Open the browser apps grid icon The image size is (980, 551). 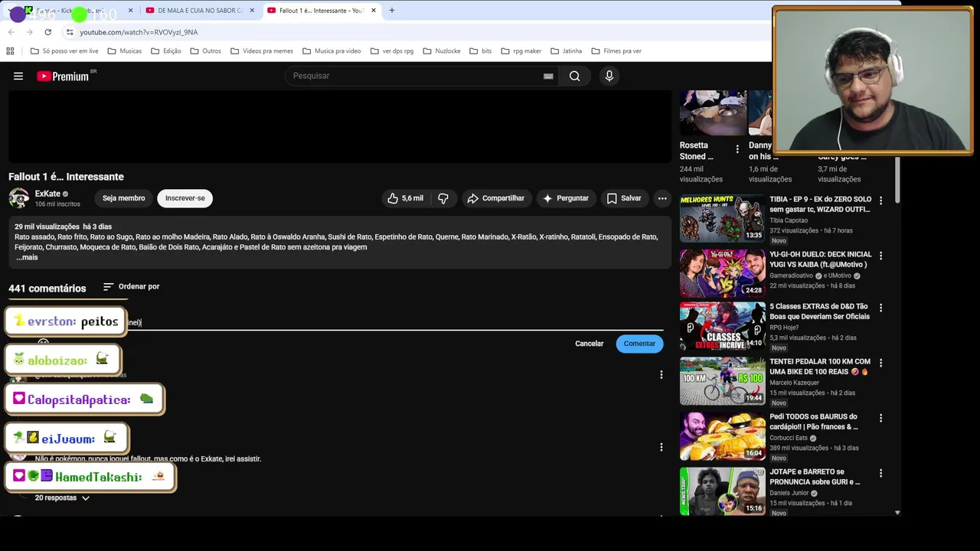[10, 51]
